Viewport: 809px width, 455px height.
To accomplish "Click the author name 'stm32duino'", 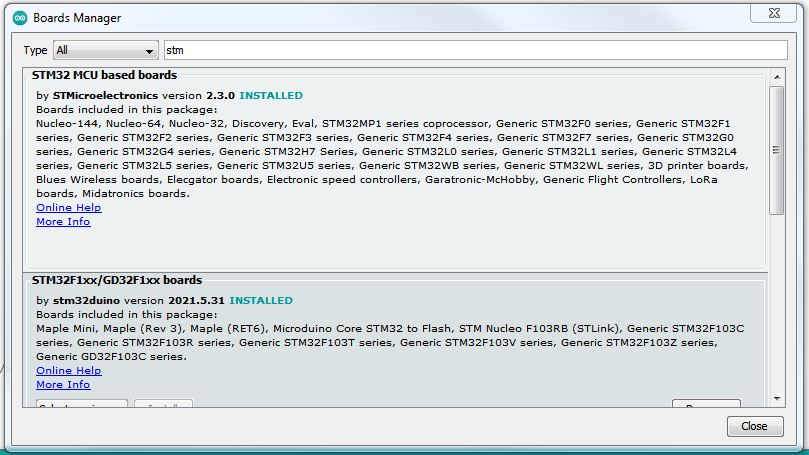I will coord(86,300).
